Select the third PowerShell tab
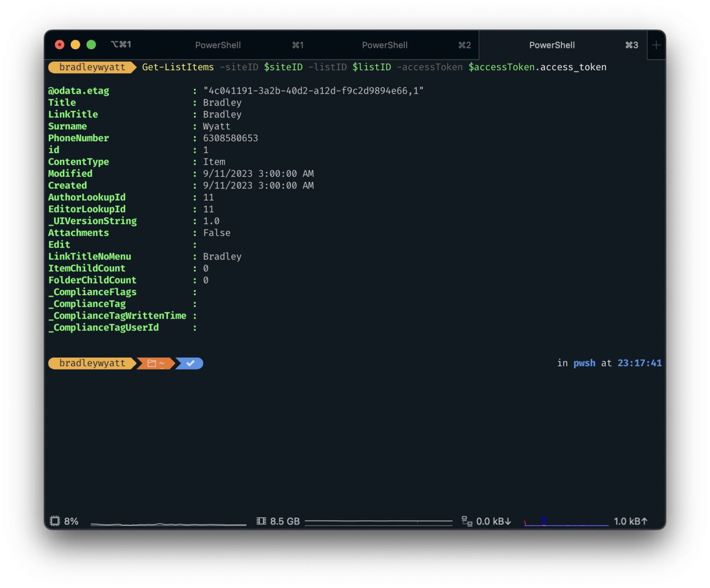 click(563, 45)
